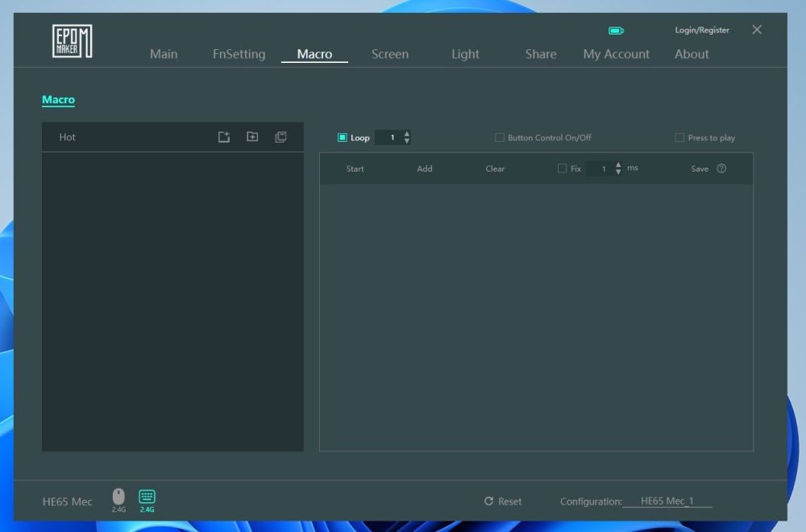The image size is (806, 532).
Task: Increase the Loop count with up arrow
Action: (x=407, y=134)
